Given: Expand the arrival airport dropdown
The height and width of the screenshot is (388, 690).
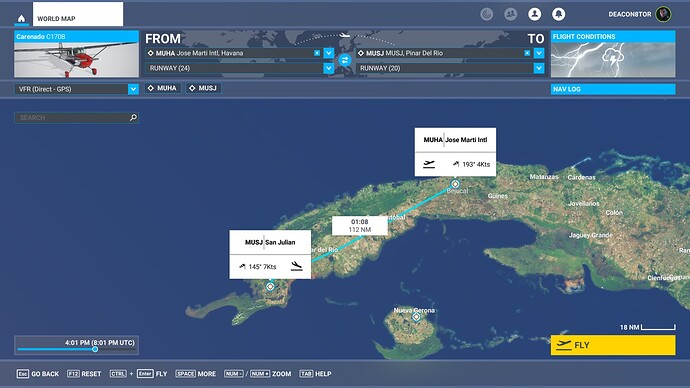Looking at the screenshot, I should (539, 53).
